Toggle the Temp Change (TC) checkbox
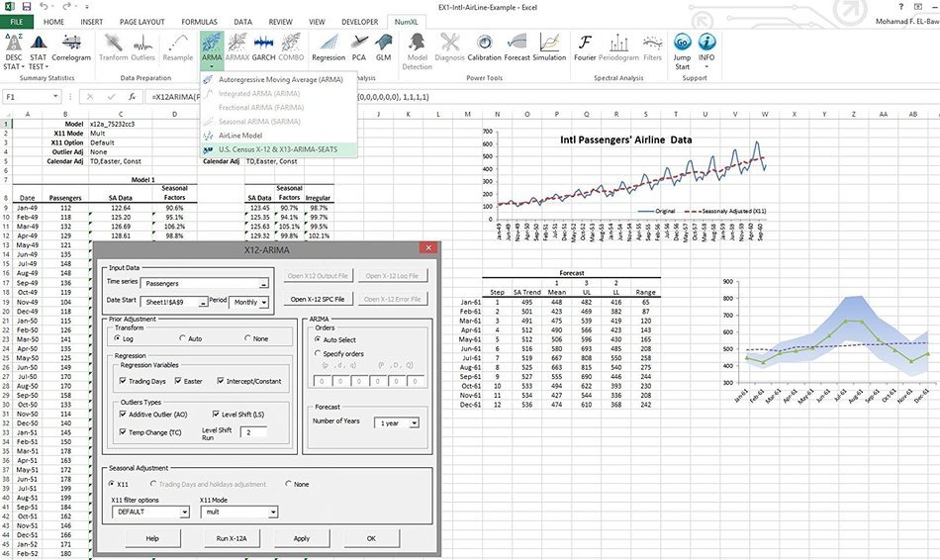This screenshot has width=940, height=560. click(149, 432)
